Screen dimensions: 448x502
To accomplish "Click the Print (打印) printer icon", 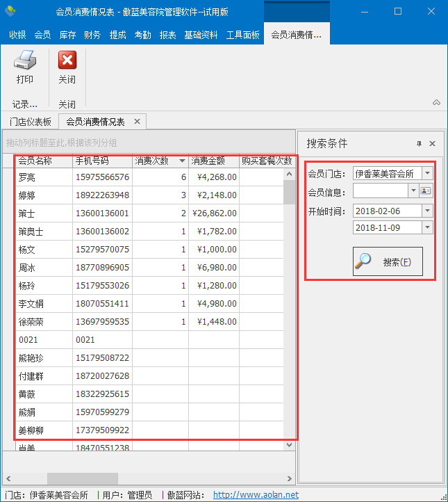I will point(25,61).
